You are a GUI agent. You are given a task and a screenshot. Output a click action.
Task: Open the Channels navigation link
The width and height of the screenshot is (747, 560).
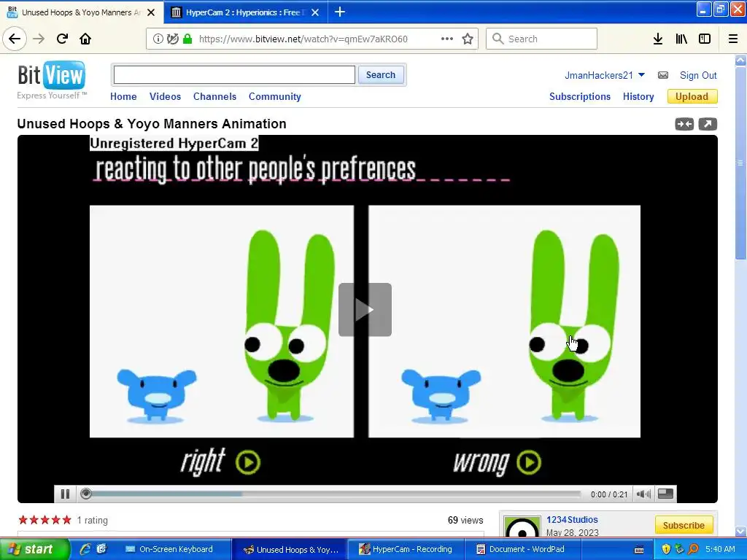point(215,97)
